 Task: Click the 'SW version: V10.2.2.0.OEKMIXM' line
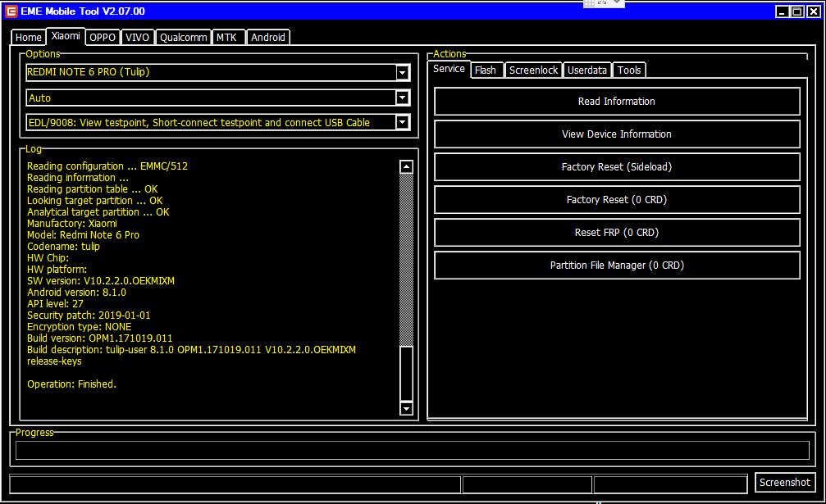pyautogui.click(x=101, y=281)
